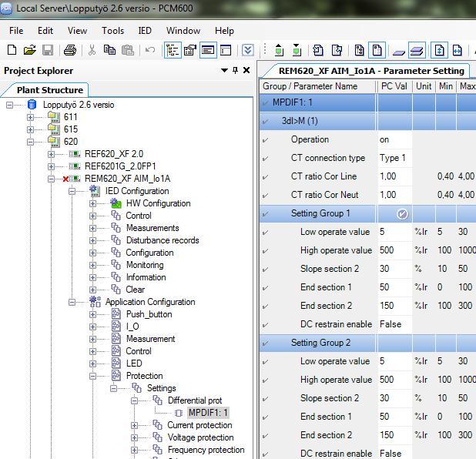This screenshot has width=476, height=459.
Task: Open the Tools menu
Action: point(112,31)
